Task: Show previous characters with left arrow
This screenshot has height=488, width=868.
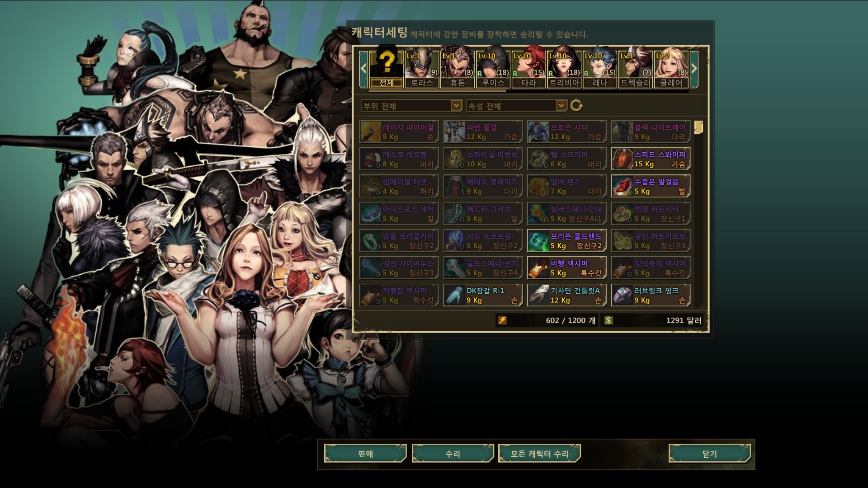Action: coord(363,69)
